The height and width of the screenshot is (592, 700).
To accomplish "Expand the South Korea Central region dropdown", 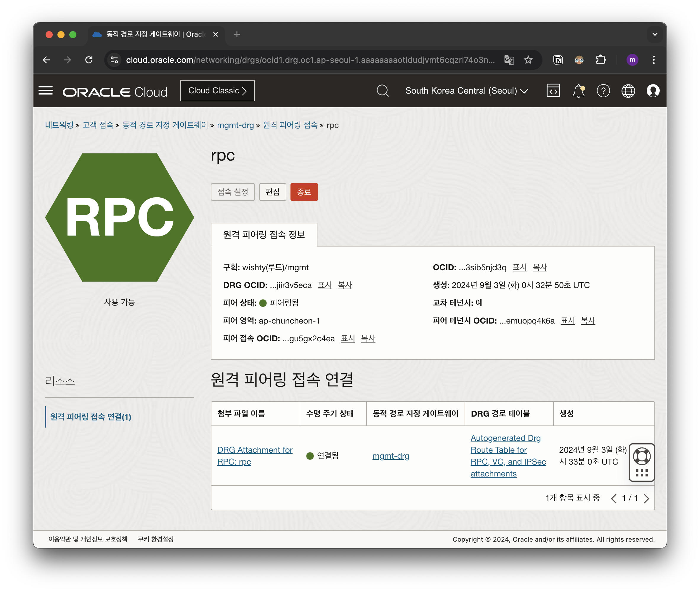I will [x=467, y=91].
